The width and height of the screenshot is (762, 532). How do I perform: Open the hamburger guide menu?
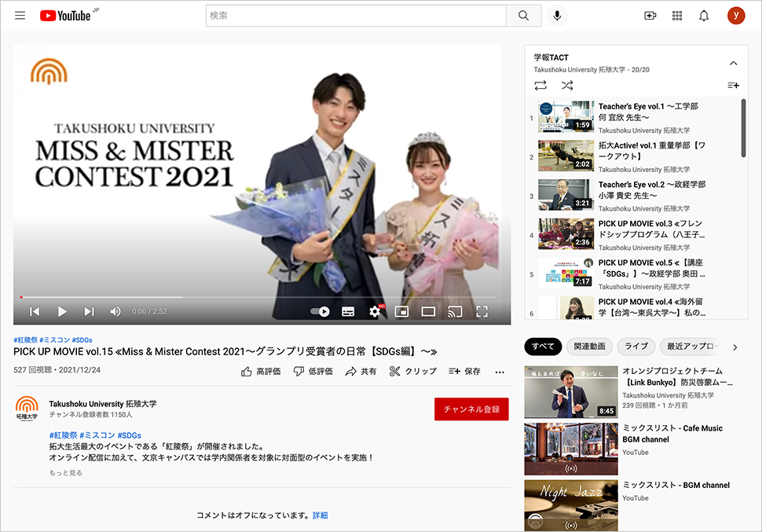click(20, 16)
